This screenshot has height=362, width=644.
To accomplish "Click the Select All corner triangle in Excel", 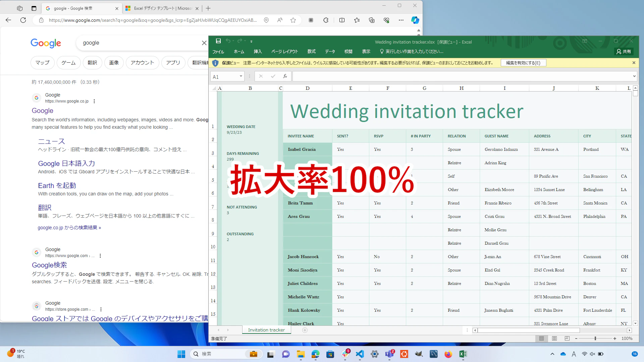I will [x=214, y=88].
